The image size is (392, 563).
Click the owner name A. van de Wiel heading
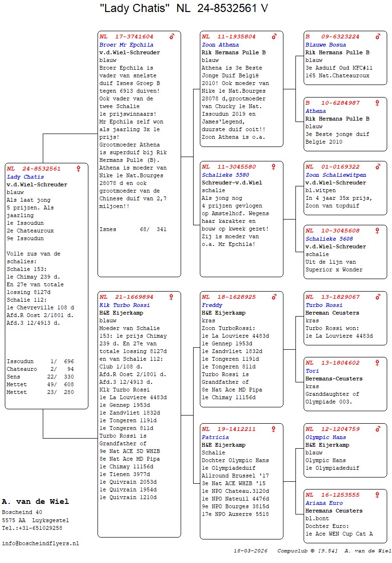(36, 502)
